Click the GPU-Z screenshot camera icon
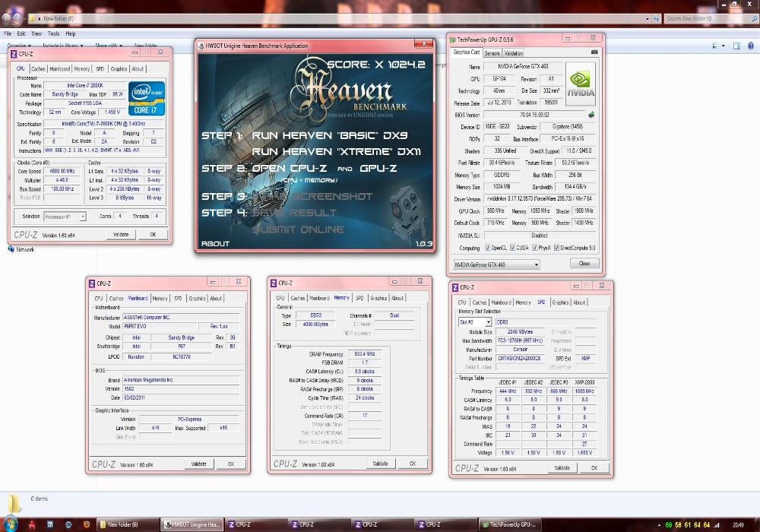The image size is (760, 532). [x=594, y=52]
